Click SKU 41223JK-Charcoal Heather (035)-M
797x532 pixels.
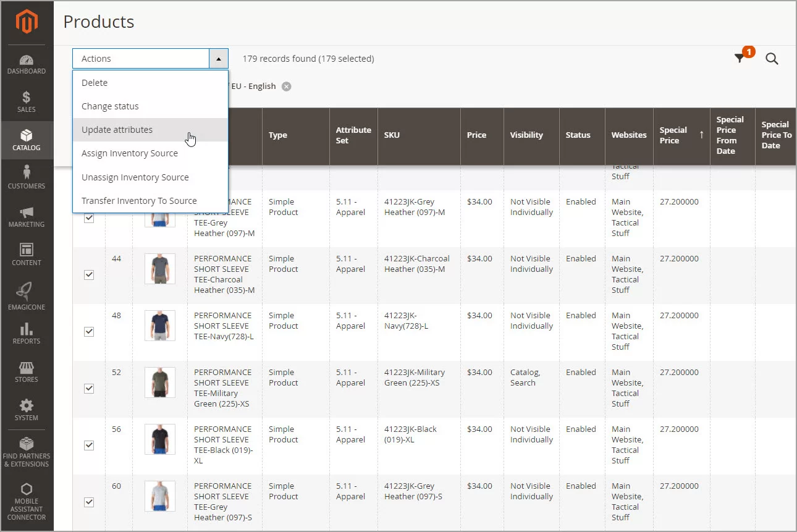[x=417, y=264]
